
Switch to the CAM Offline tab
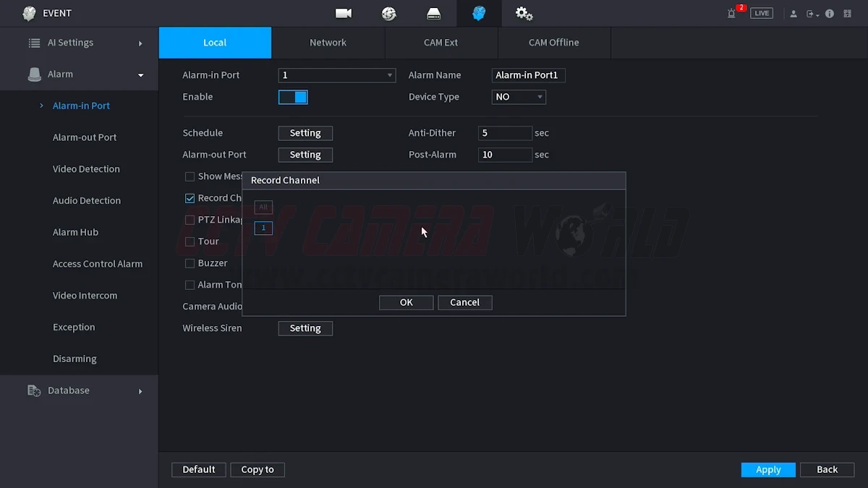tap(553, 43)
